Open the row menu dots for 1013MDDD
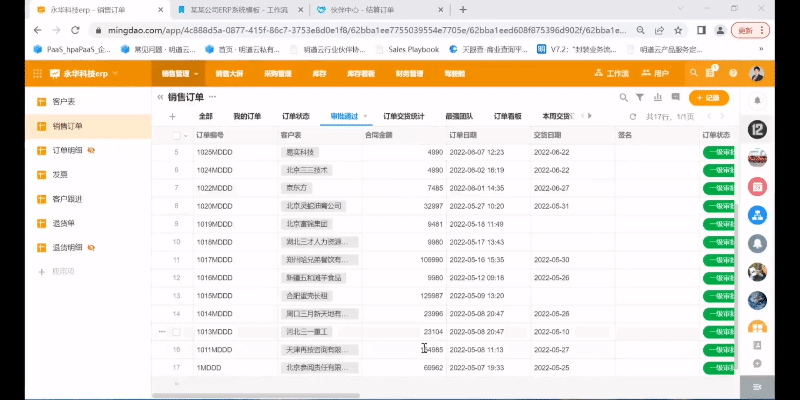800x400 pixels. pyautogui.click(x=162, y=332)
